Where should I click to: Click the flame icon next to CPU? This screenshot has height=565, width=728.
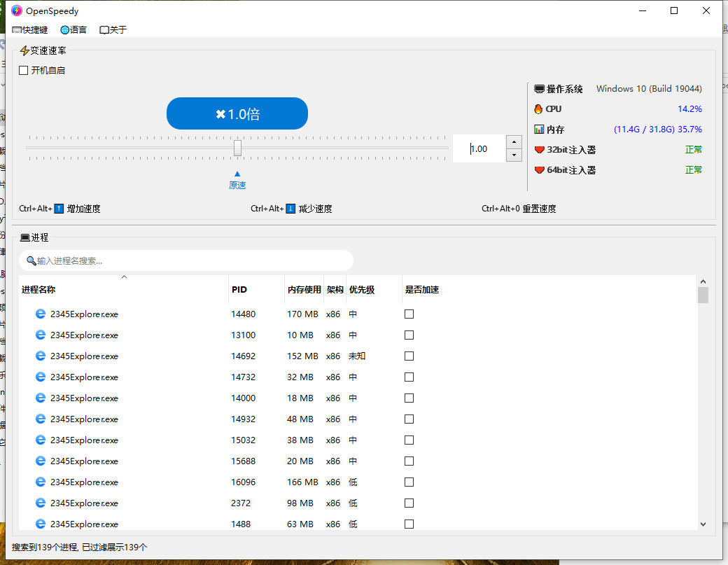click(538, 109)
